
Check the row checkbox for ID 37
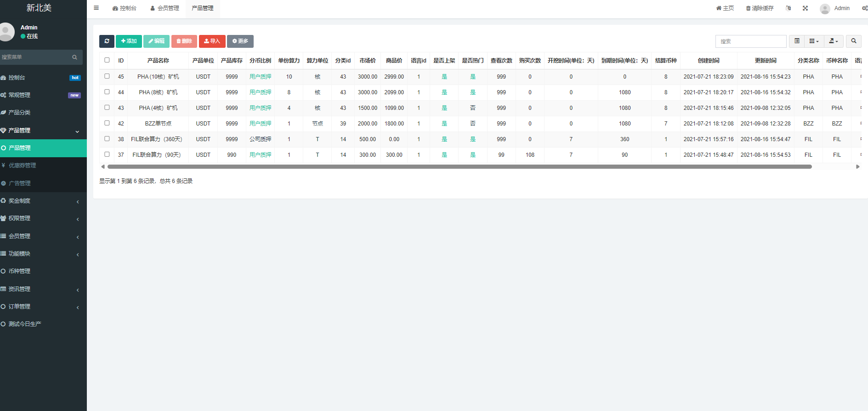point(107,154)
